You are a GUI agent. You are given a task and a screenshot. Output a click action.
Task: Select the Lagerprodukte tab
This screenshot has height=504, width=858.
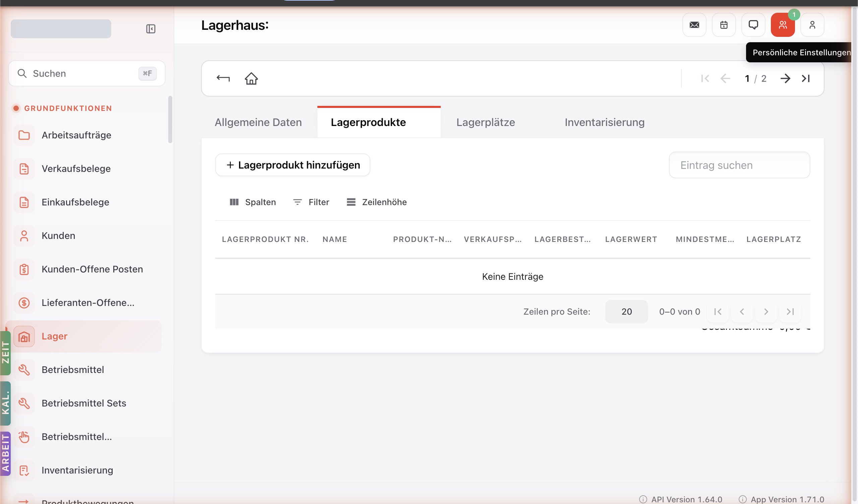[x=379, y=122]
